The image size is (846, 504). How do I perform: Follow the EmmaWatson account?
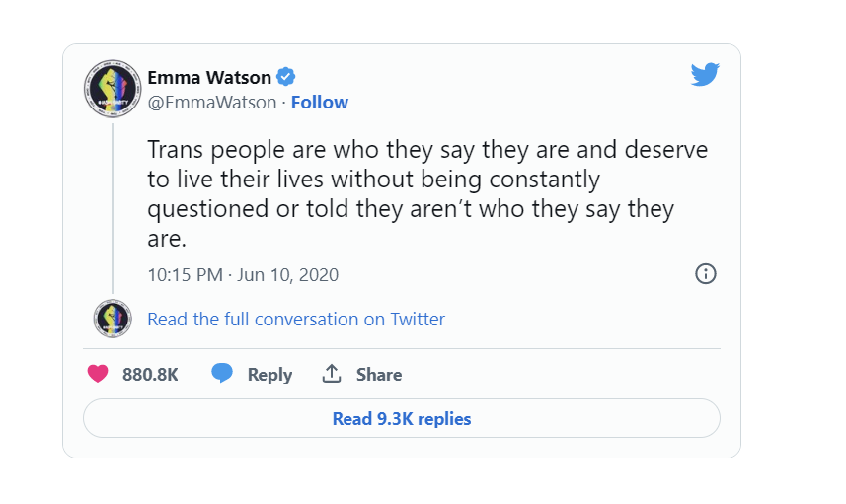(x=320, y=102)
